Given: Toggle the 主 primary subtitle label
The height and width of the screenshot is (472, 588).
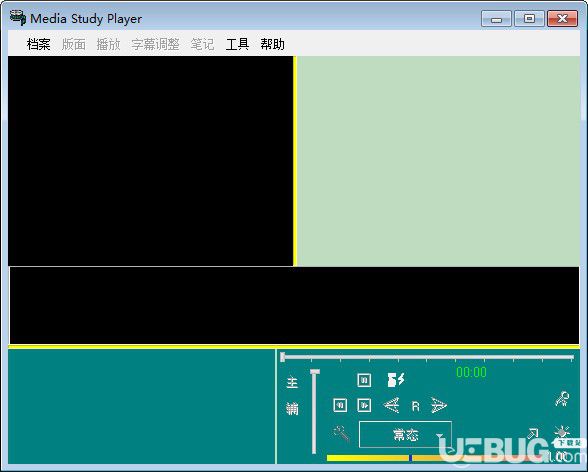Looking at the screenshot, I should (292, 382).
